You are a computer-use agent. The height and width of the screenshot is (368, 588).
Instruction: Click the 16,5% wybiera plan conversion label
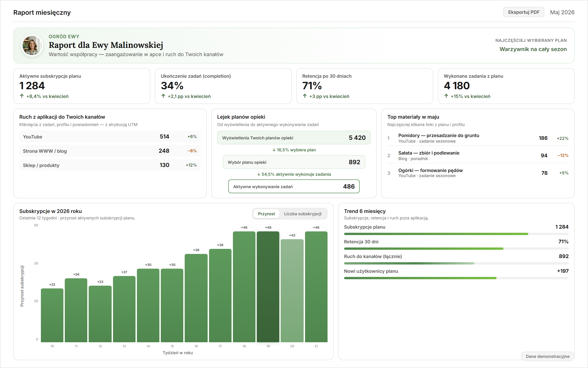(294, 150)
